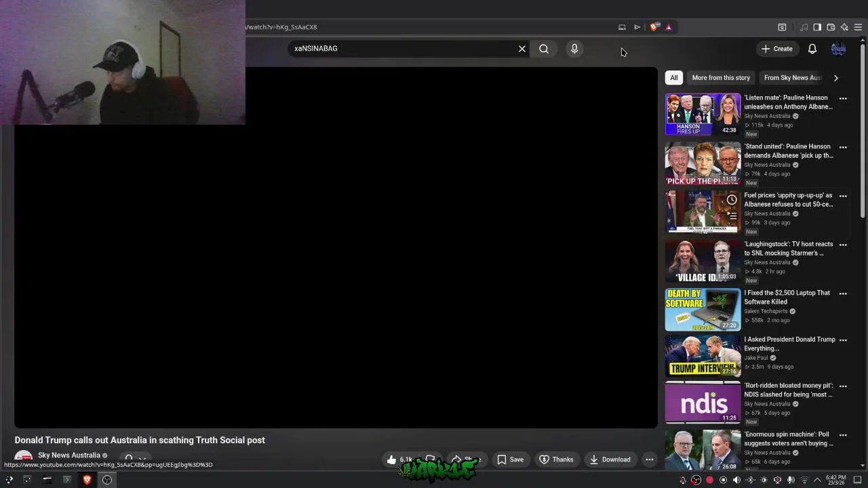Screen dimensions: 868x488
Task: Click the Thanks button
Action: [x=556, y=460]
